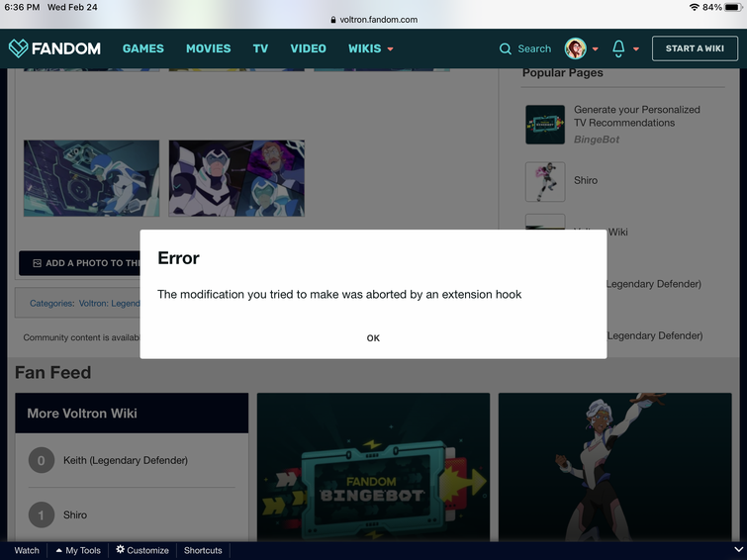Click the number 1 rank badge beside Shiro
This screenshot has height=560, width=747.
coord(42,514)
